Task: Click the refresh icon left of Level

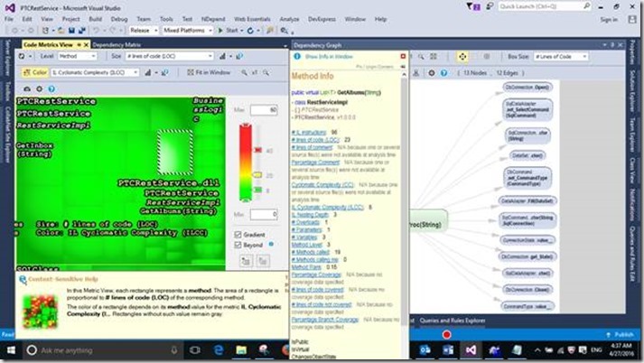Action: tap(22, 56)
